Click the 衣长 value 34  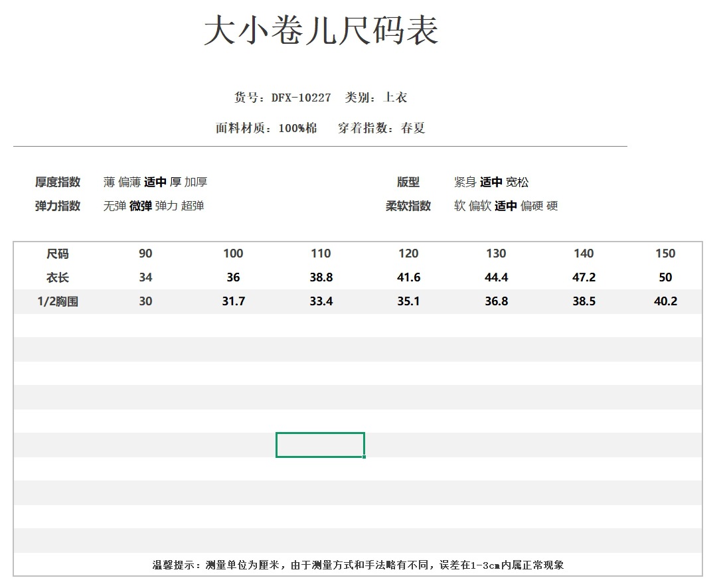pos(145,277)
